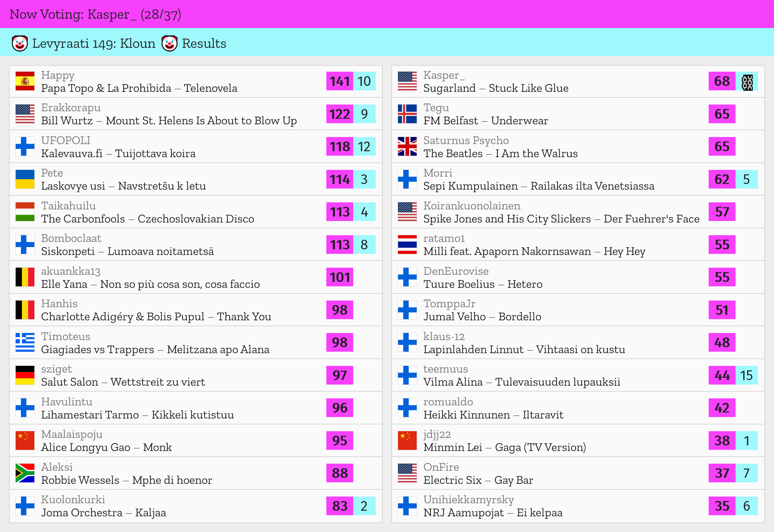Click the Germany flag beside sziget
This screenshot has height=532, width=774.
25,375
